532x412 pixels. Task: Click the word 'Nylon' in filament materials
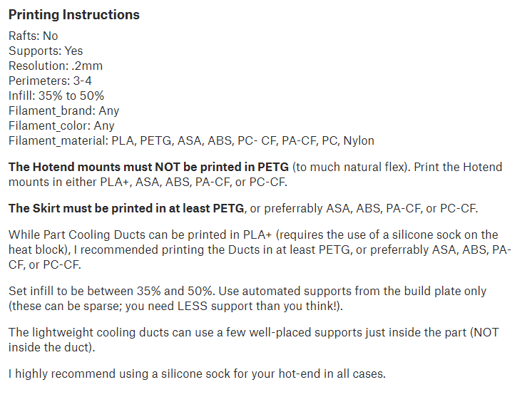click(359, 140)
